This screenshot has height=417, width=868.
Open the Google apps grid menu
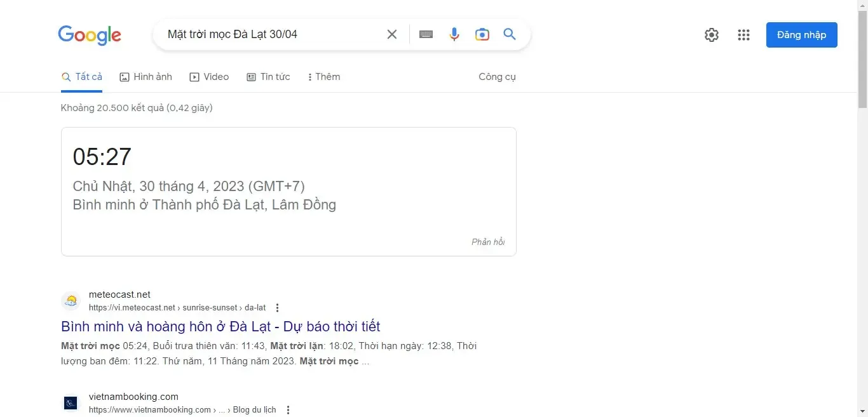743,35
